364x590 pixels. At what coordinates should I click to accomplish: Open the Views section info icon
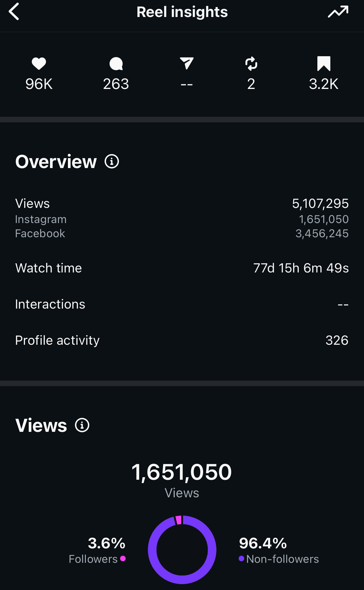coord(82,425)
